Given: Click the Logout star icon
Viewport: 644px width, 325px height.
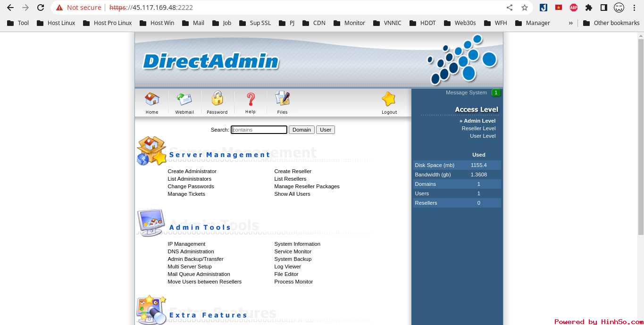Looking at the screenshot, I should click(389, 99).
